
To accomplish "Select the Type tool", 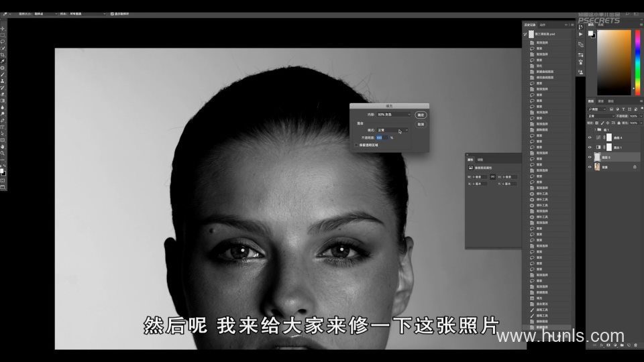I will click(x=3, y=127).
